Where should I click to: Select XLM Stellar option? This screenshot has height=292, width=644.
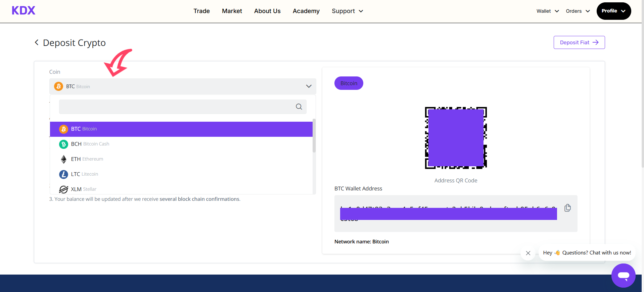coord(181,189)
